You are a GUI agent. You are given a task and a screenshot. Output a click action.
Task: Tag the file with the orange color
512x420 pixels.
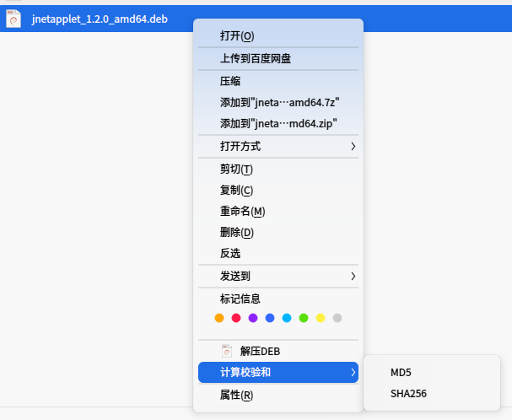click(x=219, y=318)
